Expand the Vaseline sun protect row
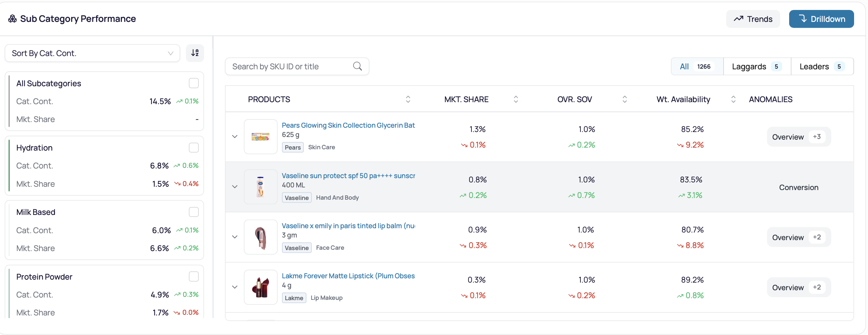Image resolution: width=868 pixels, height=335 pixels. click(x=235, y=186)
